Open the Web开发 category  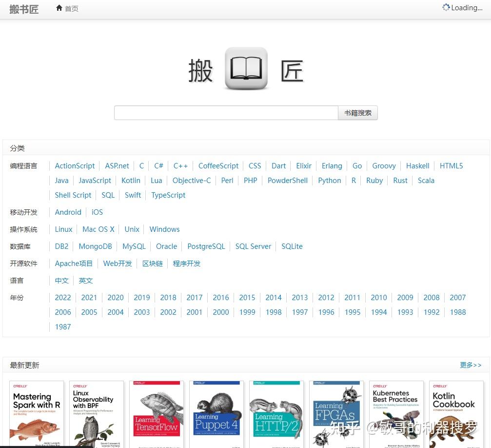point(118,264)
